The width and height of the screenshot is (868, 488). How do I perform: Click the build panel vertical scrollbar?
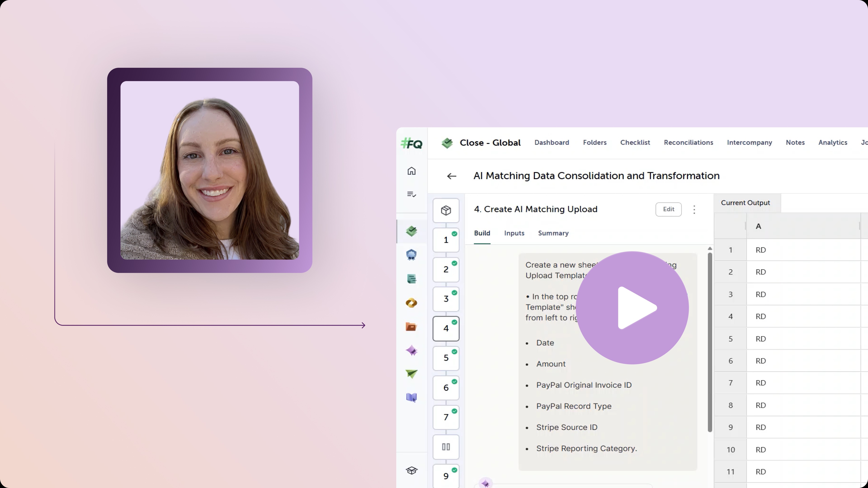710,342
